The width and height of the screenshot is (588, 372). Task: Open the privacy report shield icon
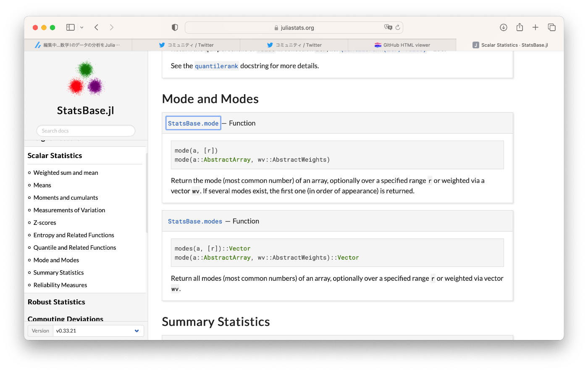pos(175,27)
